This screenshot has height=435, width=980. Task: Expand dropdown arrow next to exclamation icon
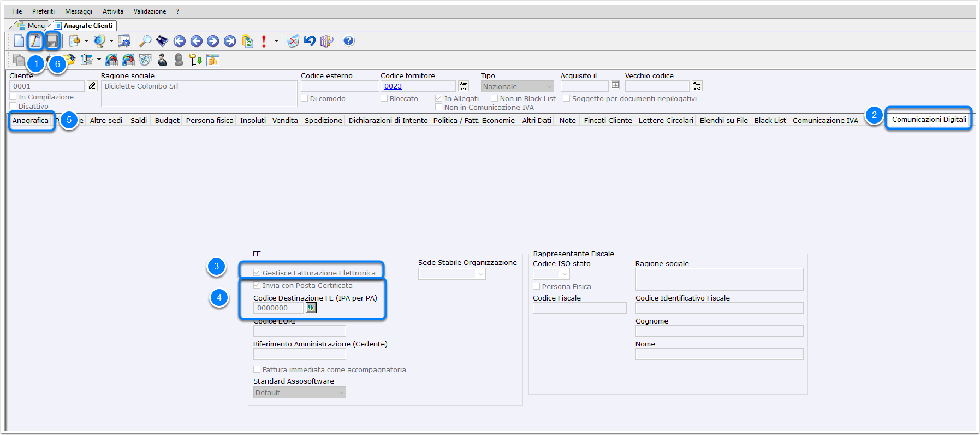coord(276,41)
